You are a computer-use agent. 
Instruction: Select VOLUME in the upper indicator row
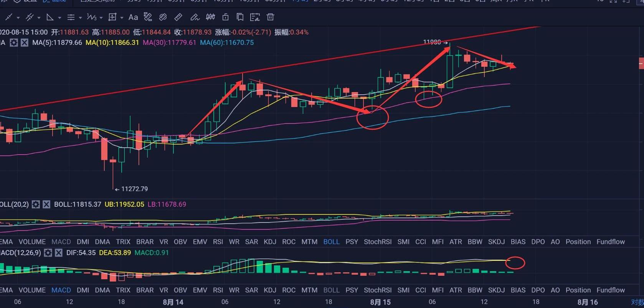coord(32,242)
